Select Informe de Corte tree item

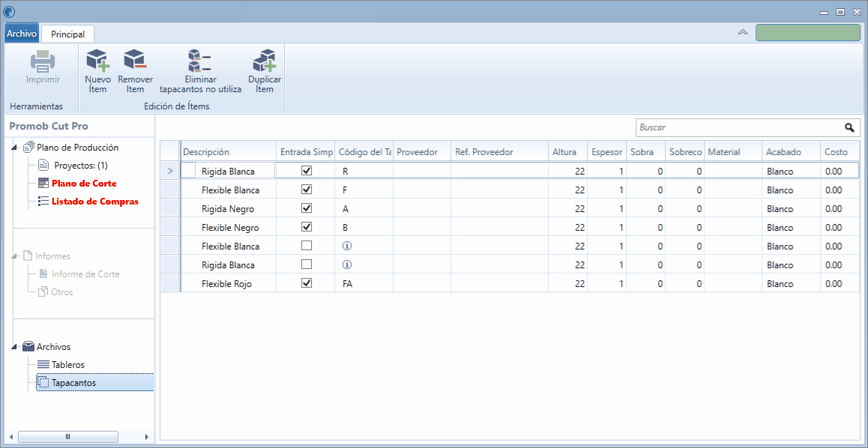pyautogui.click(x=85, y=274)
